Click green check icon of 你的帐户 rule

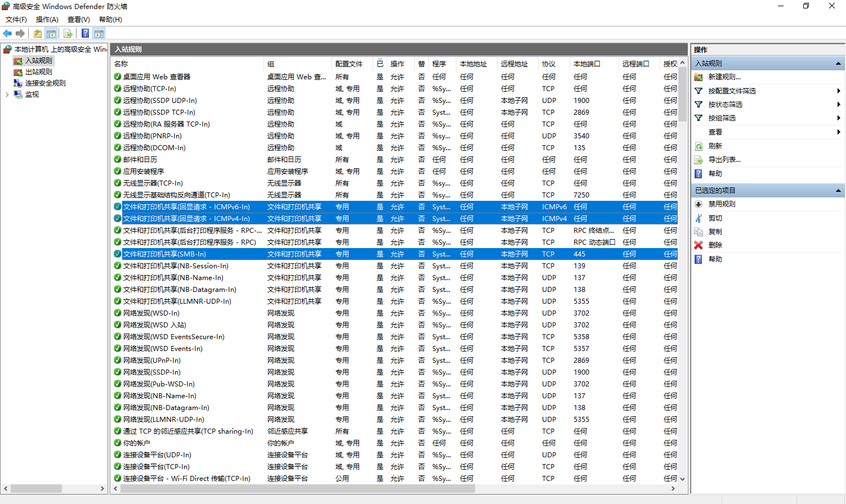tap(118, 443)
